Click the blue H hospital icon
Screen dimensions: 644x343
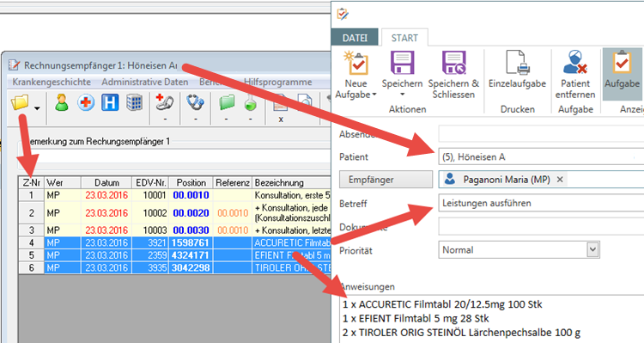click(x=110, y=102)
